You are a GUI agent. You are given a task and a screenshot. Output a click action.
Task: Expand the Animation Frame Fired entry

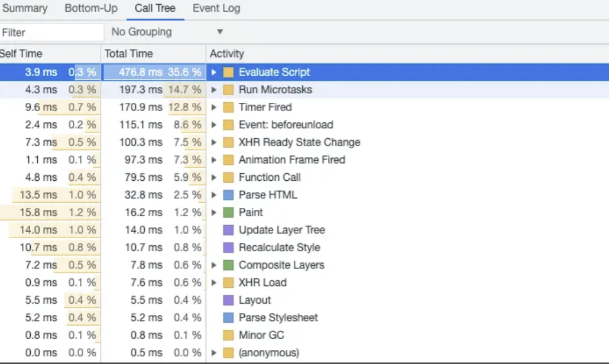tap(215, 160)
